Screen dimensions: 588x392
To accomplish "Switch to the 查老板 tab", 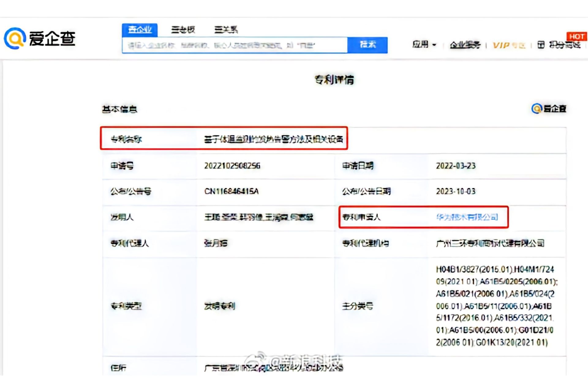I will click(183, 30).
